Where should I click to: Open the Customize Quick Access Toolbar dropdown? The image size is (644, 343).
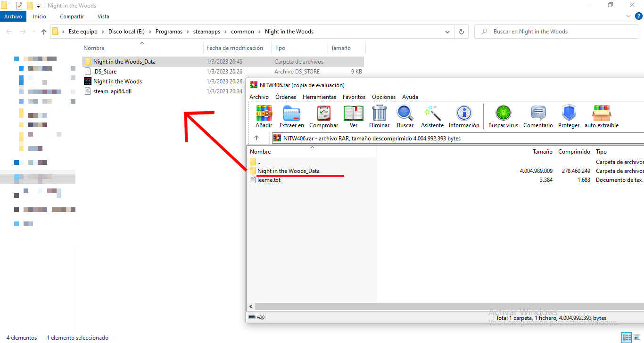click(38, 6)
